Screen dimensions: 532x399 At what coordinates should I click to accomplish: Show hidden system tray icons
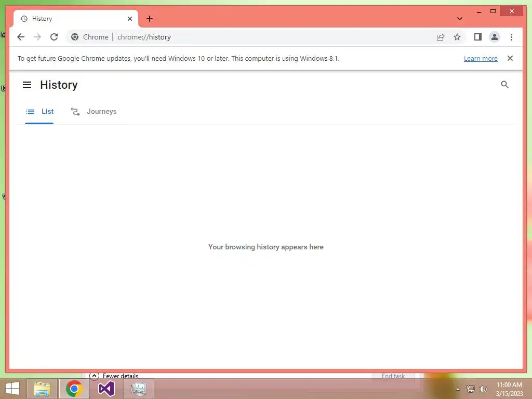point(458,389)
